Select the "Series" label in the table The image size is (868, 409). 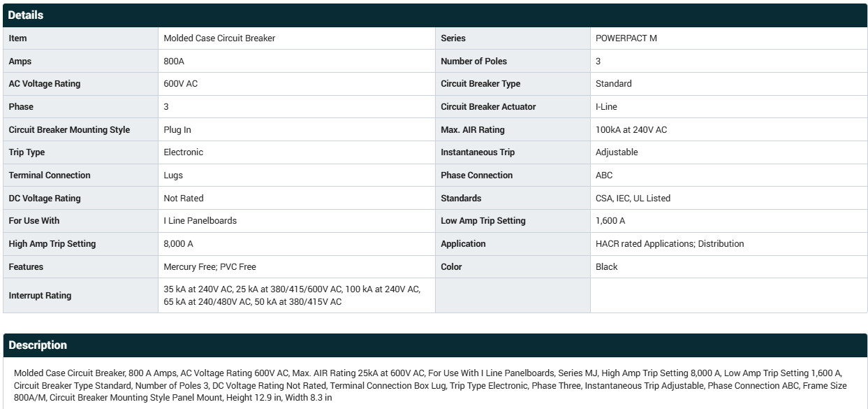[x=453, y=38]
